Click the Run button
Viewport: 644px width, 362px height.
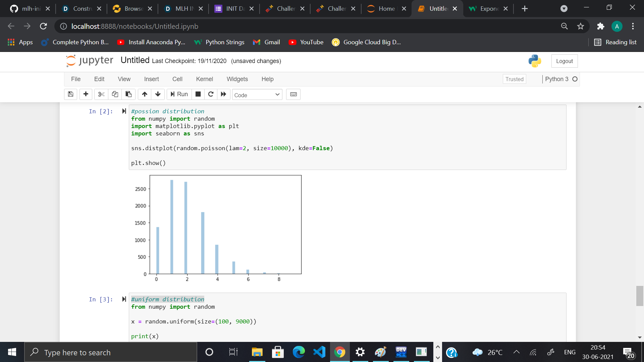point(179,94)
